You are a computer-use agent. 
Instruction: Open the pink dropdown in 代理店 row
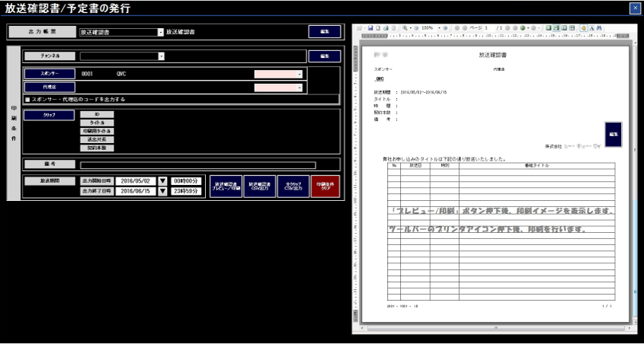click(x=300, y=88)
